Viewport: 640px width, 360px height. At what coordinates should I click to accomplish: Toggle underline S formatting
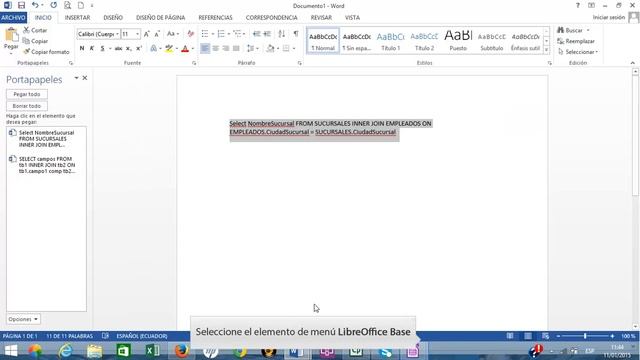tap(102, 49)
